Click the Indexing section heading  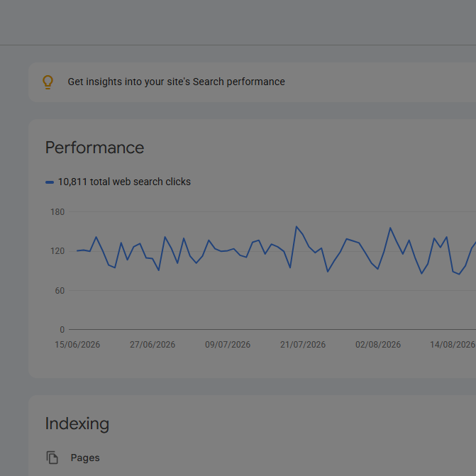77,424
